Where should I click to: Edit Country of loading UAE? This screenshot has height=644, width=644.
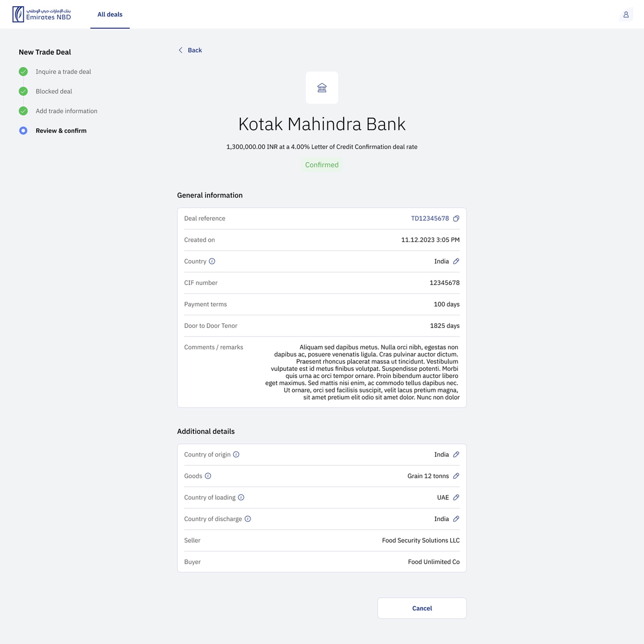pyautogui.click(x=456, y=497)
